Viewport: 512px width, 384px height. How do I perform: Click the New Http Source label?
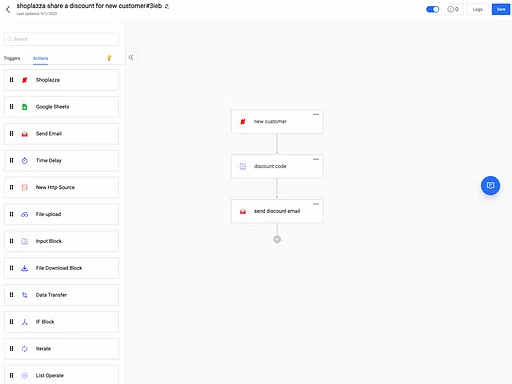tap(55, 187)
